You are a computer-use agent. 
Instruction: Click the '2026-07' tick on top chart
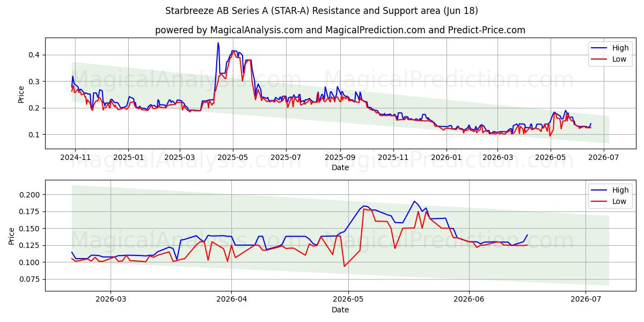603,157
